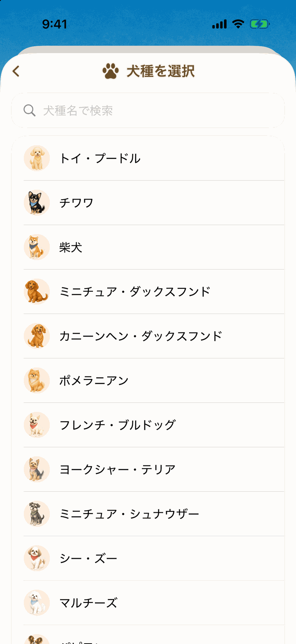Click the paw print icon in header
The height and width of the screenshot is (644, 296).
(x=110, y=71)
